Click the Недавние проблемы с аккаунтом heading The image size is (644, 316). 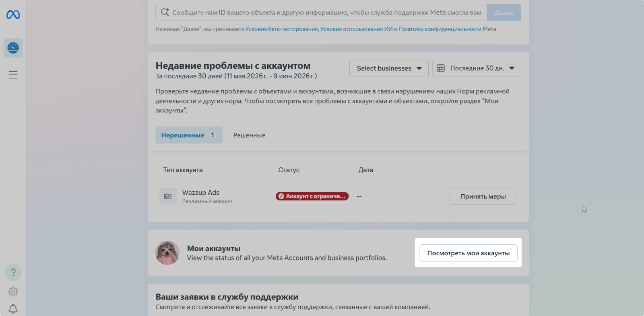pos(233,66)
